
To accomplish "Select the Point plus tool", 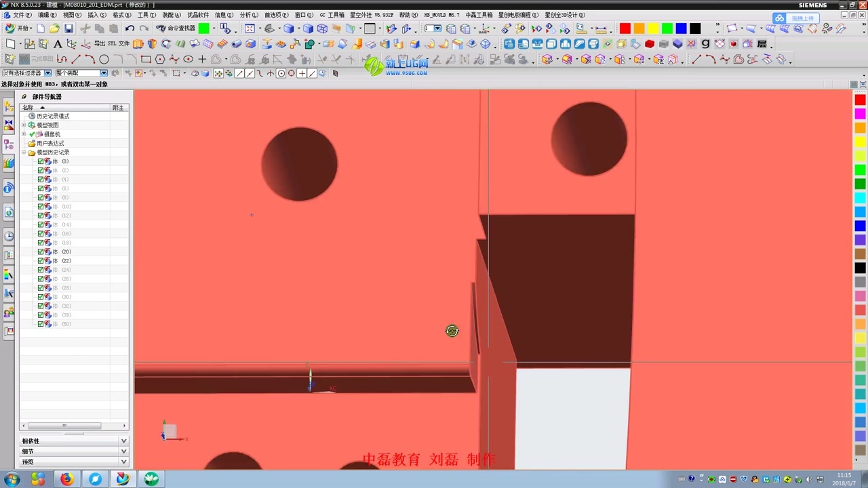I will pyautogui.click(x=202, y=60).
